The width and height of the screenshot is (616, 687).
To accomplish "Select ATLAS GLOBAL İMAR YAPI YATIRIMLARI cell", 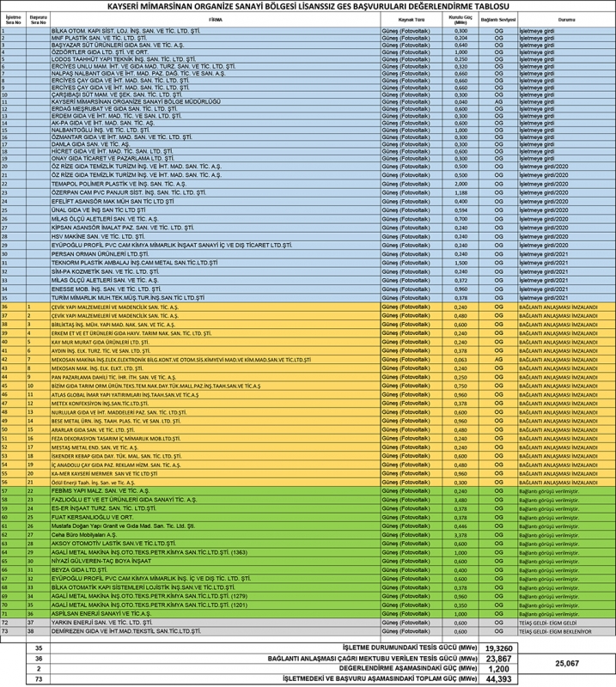I will click(216, 395).
